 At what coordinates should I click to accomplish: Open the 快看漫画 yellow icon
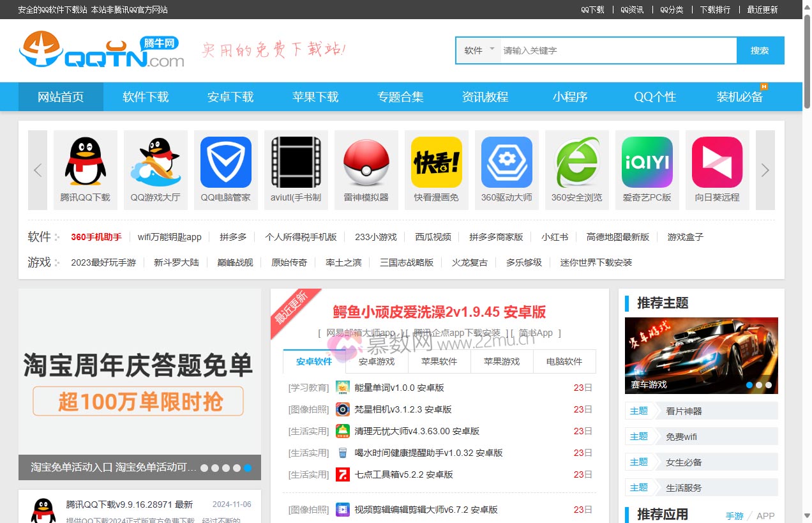tap(437, 162)
